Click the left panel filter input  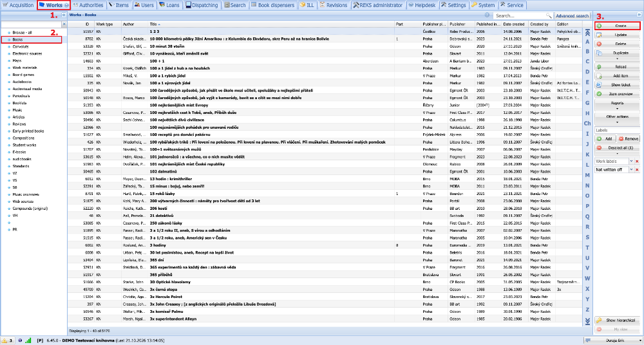pyautogui.click(x=31, y=24)
